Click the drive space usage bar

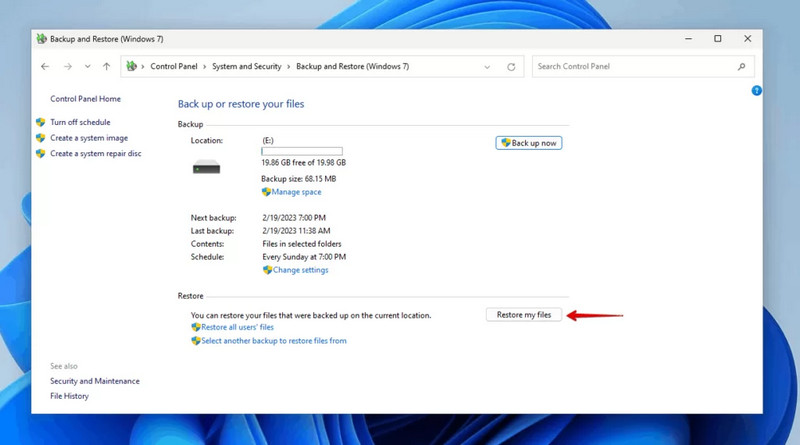click(302, 152)
